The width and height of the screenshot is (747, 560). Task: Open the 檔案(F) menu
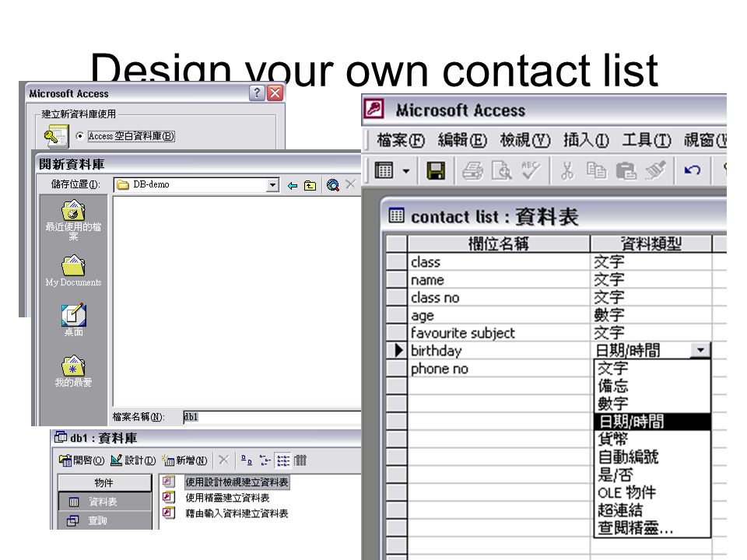coord(401,141)
